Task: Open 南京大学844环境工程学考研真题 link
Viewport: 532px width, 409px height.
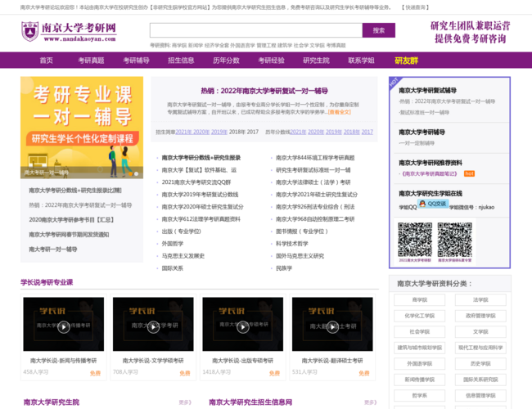Action: (x=315, y=158)
